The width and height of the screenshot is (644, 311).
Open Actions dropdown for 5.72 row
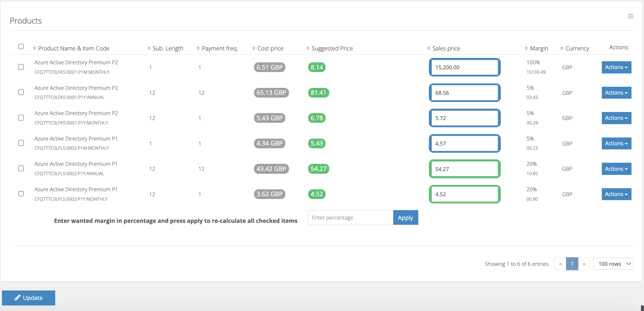[x=616, y=118]
